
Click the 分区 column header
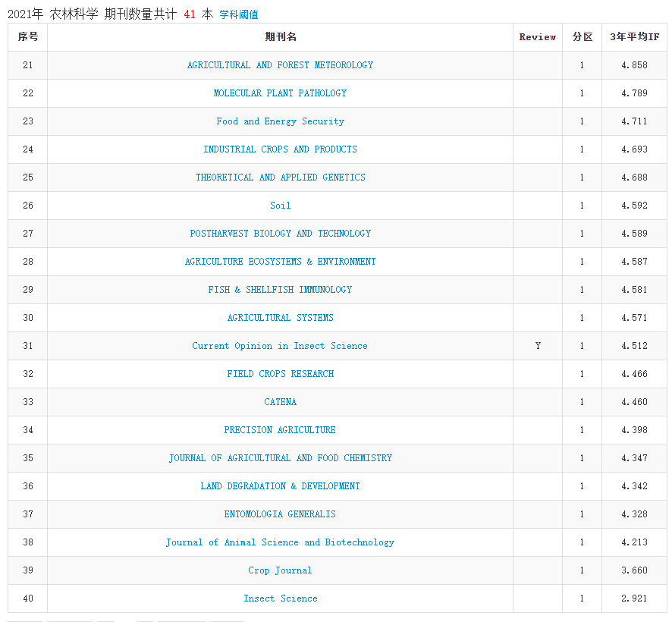tap(582, 37)
